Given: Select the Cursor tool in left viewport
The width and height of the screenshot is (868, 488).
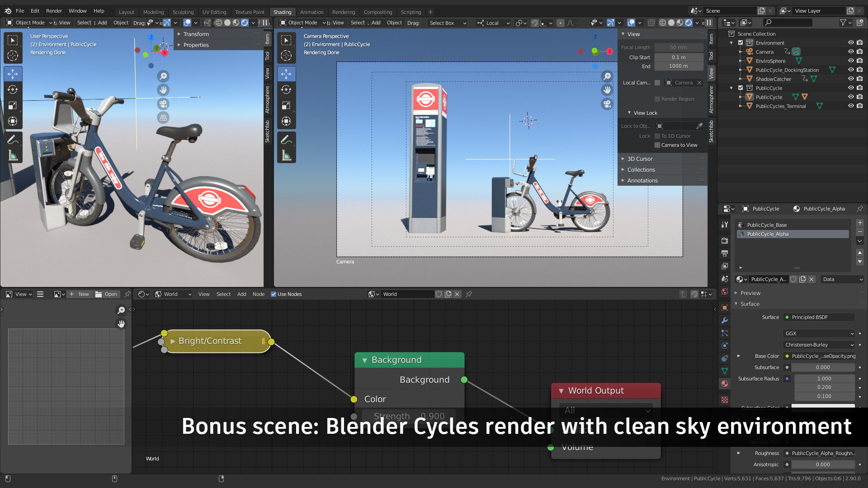Looking at the screenshot, I should click(13, 56).
